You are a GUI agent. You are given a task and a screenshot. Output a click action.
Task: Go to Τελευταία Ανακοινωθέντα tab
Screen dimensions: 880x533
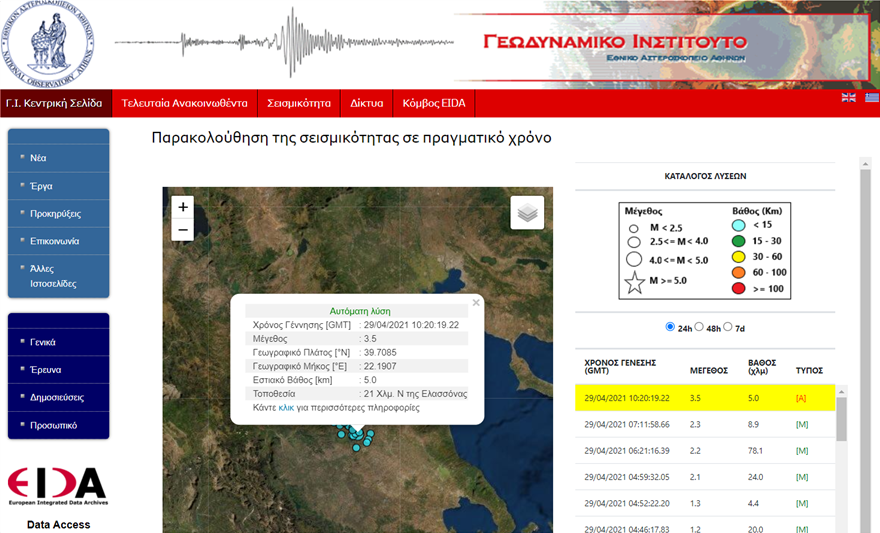click(x=184, y=103)
